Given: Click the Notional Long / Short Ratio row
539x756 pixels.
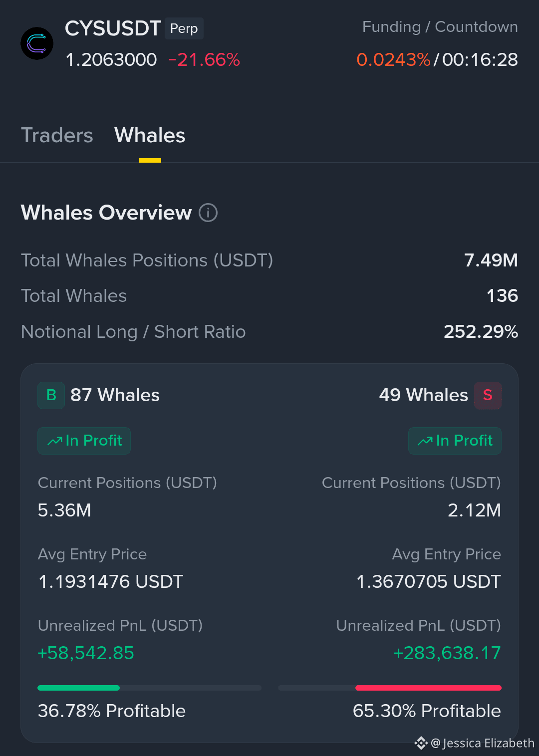Looking at the screenshot, I should tap(269, 332).
